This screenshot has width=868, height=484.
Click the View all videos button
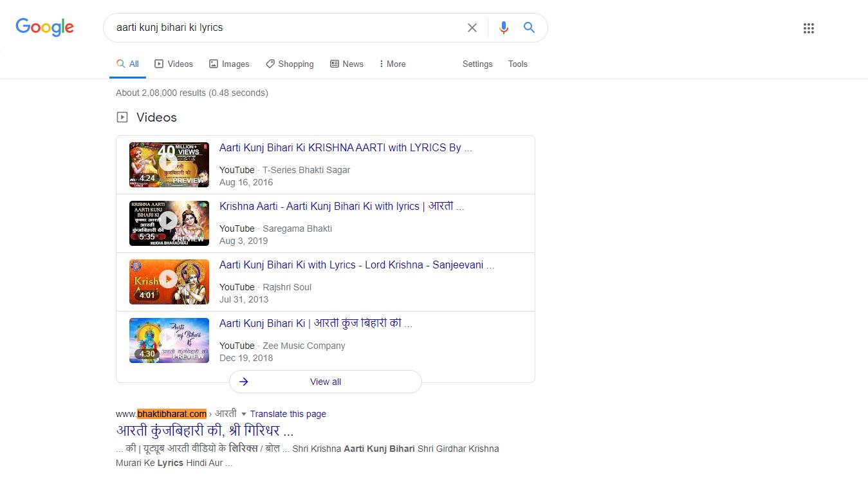[x=325, y=382]
